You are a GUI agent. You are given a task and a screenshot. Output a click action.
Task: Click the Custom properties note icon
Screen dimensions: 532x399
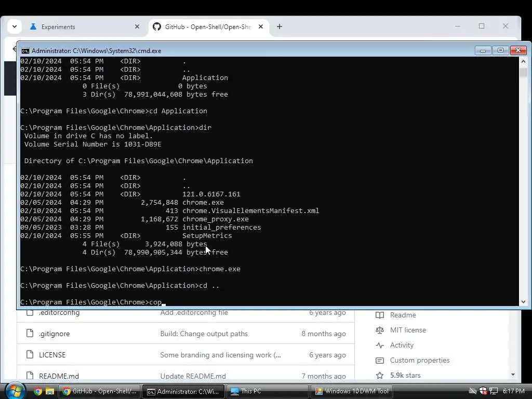point(380,361)
